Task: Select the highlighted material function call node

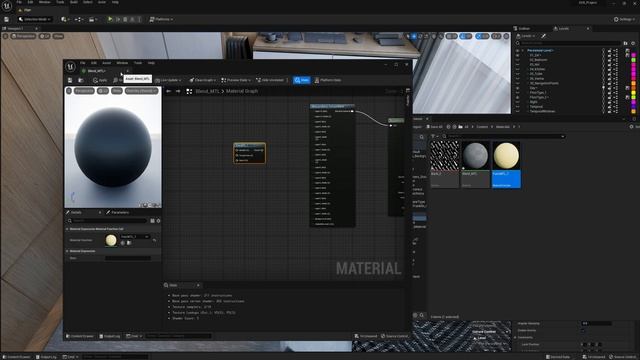Action: (249, 153)
